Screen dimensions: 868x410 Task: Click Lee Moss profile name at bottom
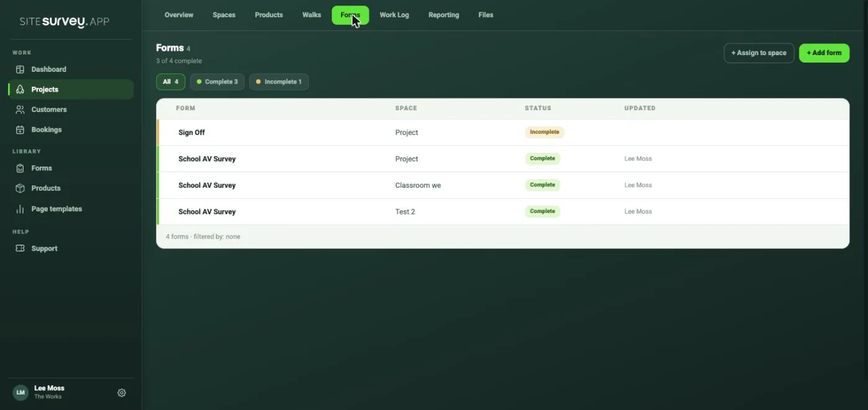[49, 388]
